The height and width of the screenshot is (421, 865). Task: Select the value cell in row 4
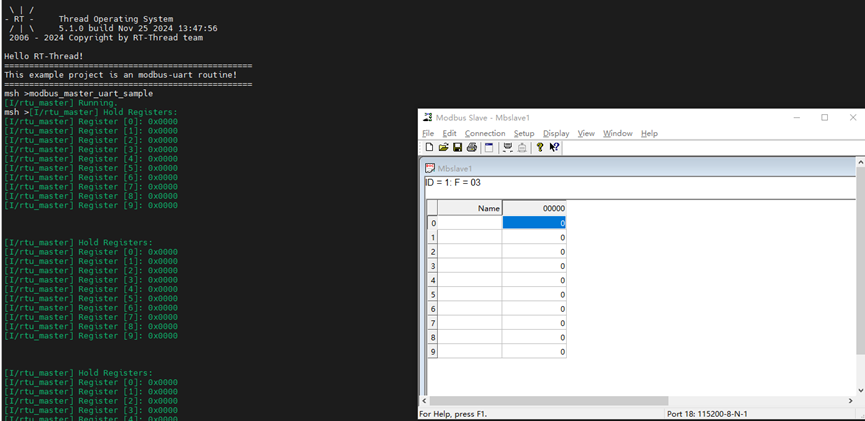point(534,280)
